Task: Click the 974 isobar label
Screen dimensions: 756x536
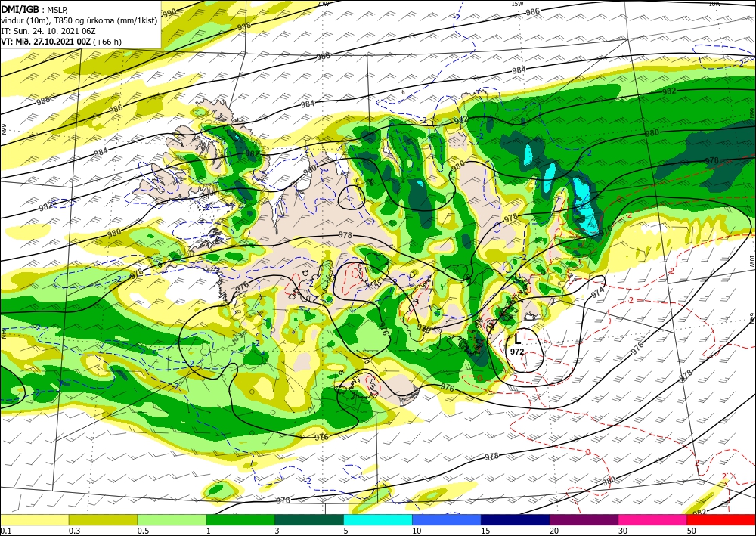Action: click(x=597, y=292)
